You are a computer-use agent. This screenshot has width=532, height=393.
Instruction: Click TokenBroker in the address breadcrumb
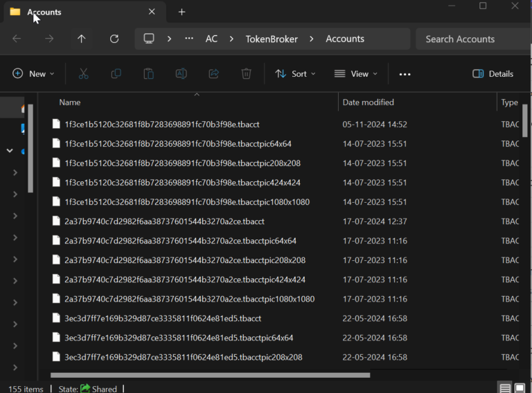coord(271,39)
